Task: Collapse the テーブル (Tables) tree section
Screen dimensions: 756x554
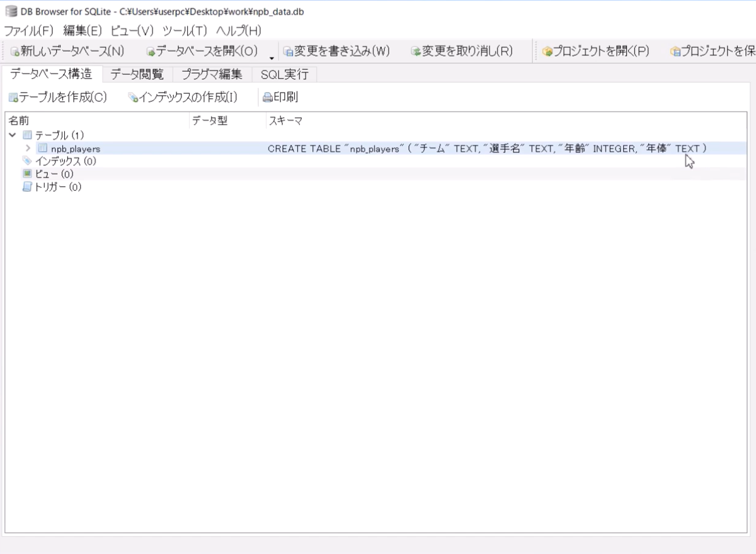Action: point(11,135)
